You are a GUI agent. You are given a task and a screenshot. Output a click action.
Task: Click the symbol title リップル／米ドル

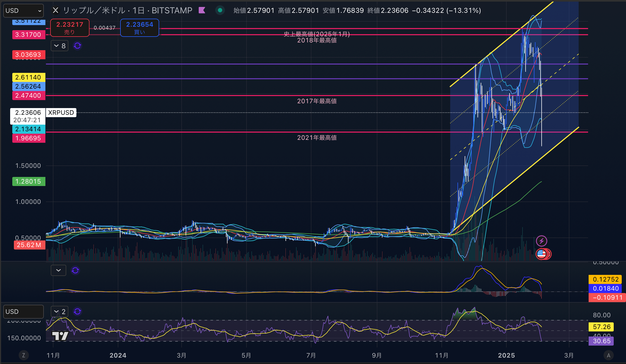94,10
